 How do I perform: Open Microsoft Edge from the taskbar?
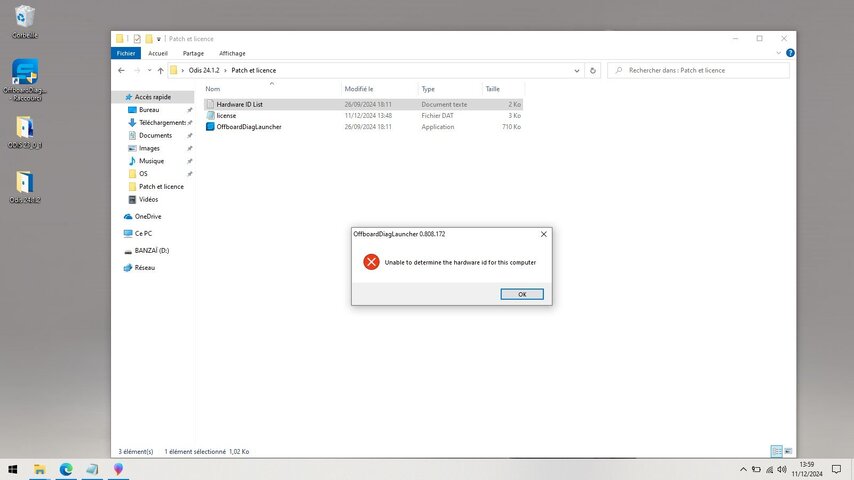pyautogui.click(x=66, y=469)
